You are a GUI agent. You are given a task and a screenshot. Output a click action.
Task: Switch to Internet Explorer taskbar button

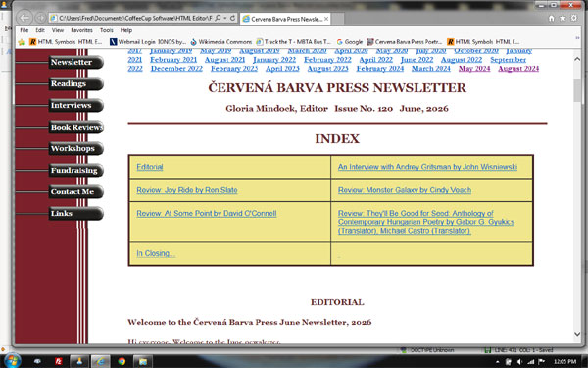(101, 361)
